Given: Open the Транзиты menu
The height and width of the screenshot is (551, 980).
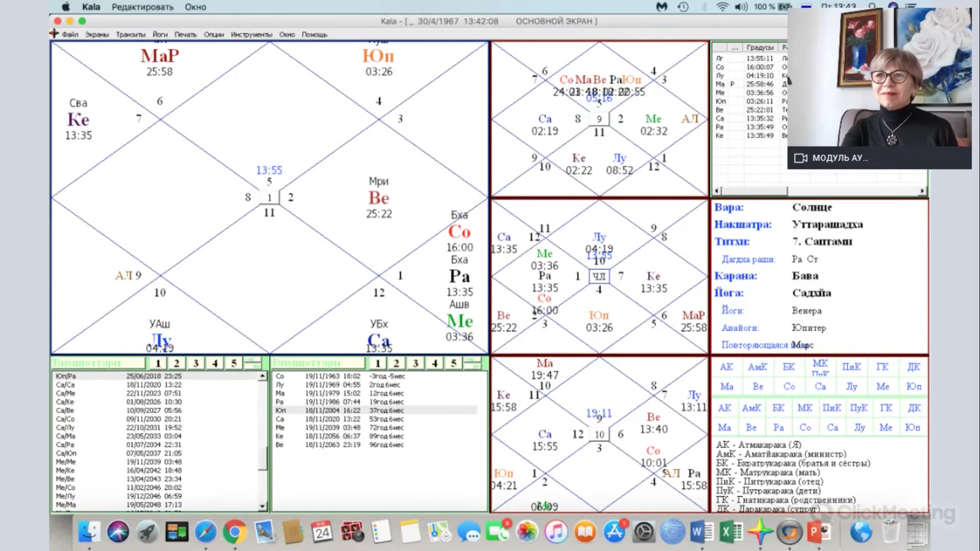Looking at the screenshot, I should click(x=130, y=35).
